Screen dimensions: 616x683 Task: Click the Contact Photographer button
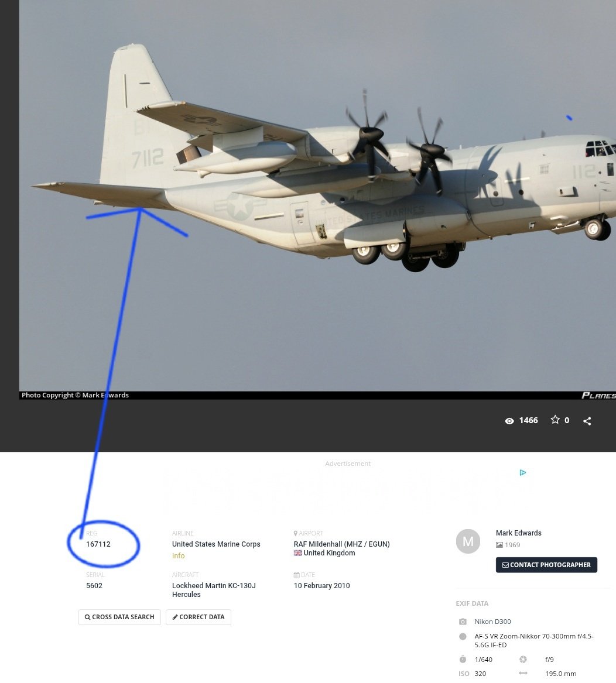[x=546, y=565]
